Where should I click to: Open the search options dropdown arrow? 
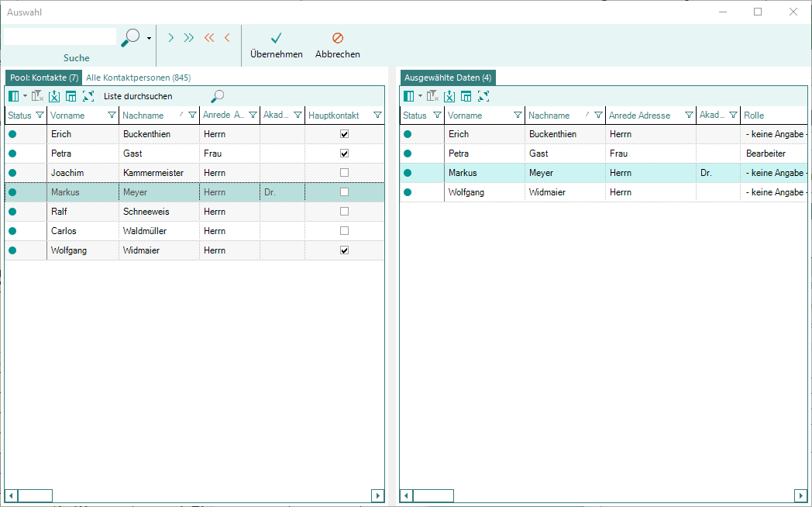pos(149,38)
